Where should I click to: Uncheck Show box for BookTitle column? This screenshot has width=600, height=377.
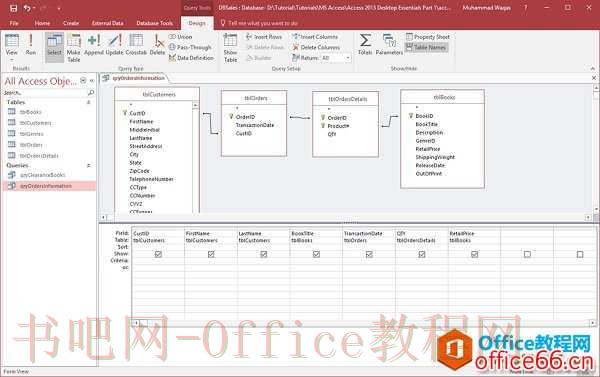[316, 254]
